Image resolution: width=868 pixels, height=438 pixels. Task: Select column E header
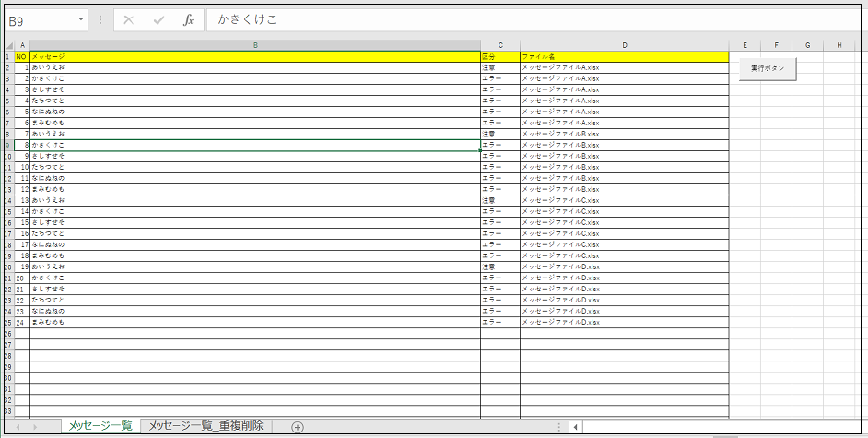point(745,45)
